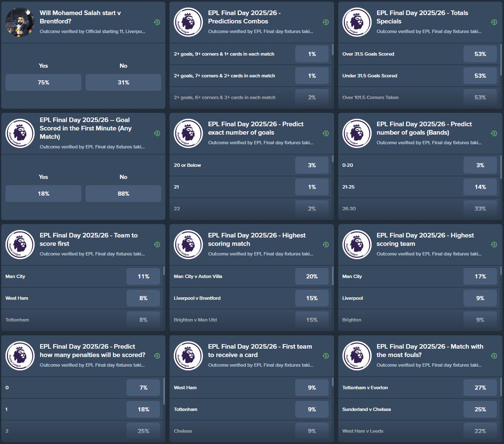Choose 9% Tottenham first to receive card
This screenshot has width=504, height=444.
pyautogui.click(x=312, y=410)
